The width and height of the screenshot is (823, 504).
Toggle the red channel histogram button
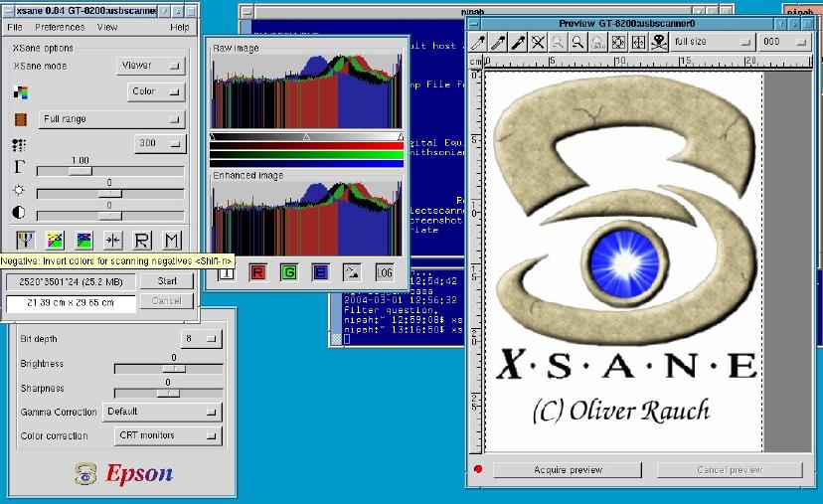click(x=257, y=272)
